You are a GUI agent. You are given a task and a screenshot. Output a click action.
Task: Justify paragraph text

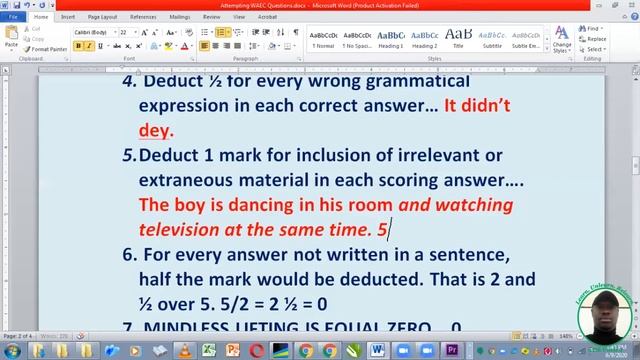tap(238, 46)
